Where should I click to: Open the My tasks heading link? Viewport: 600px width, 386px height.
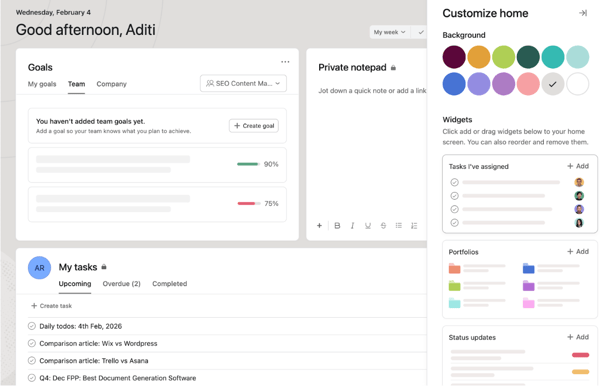78,267
